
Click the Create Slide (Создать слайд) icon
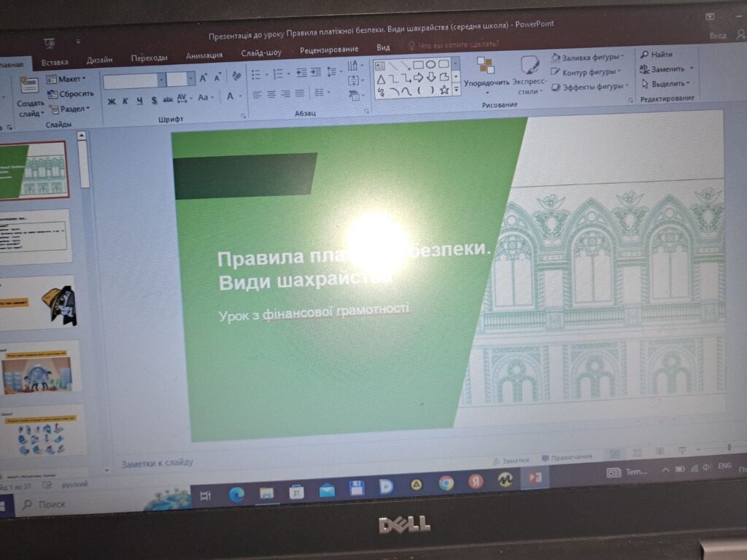click(29, 85)
